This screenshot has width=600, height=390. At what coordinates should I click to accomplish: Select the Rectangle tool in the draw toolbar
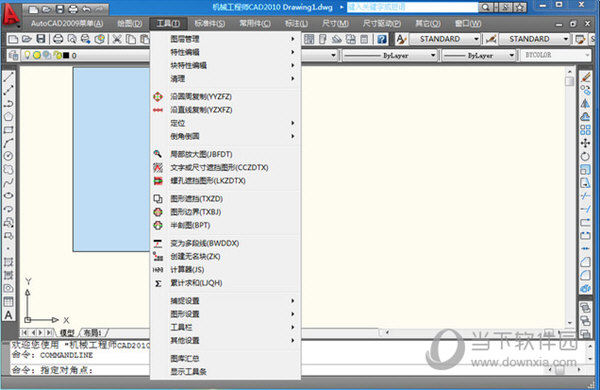tap(8, 130)
